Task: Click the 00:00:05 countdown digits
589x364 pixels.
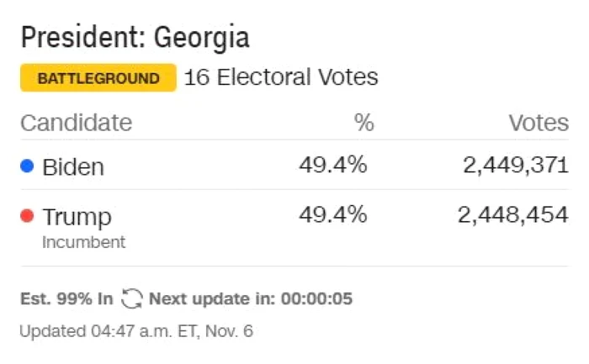Action: [x=316, y=298]
